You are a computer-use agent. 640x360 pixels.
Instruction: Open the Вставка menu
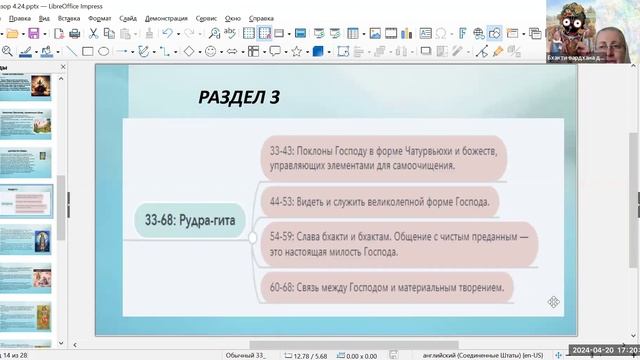tap(69, 18)
